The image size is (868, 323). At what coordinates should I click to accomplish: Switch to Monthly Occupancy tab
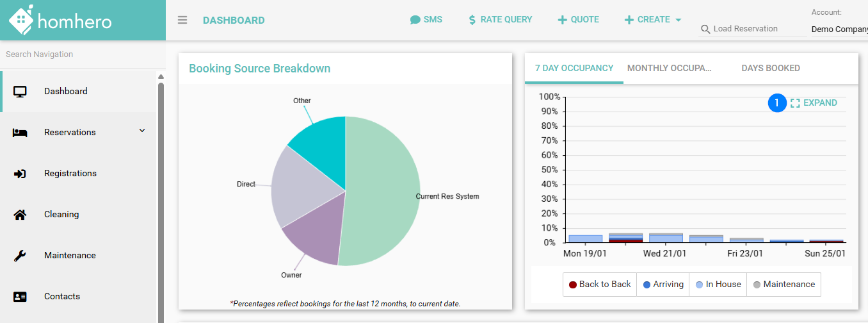click(x=669, y=68)
